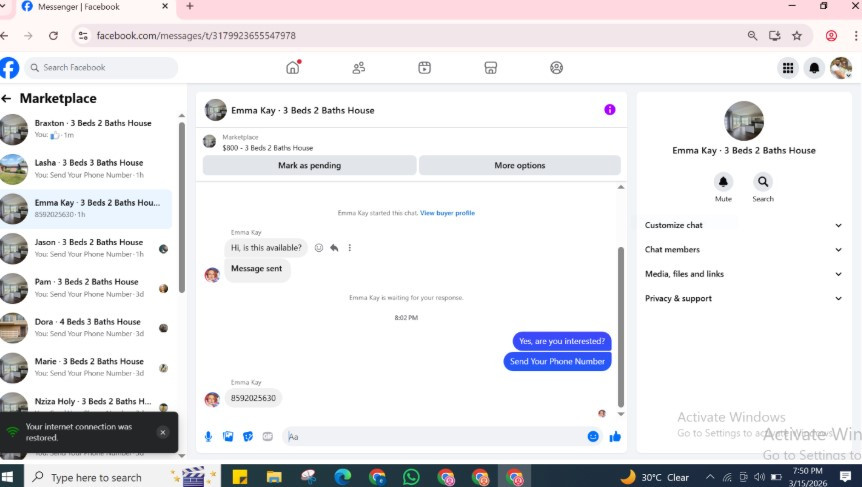
Task: Expand the Customize chat section
Action: tap(743, 225)
